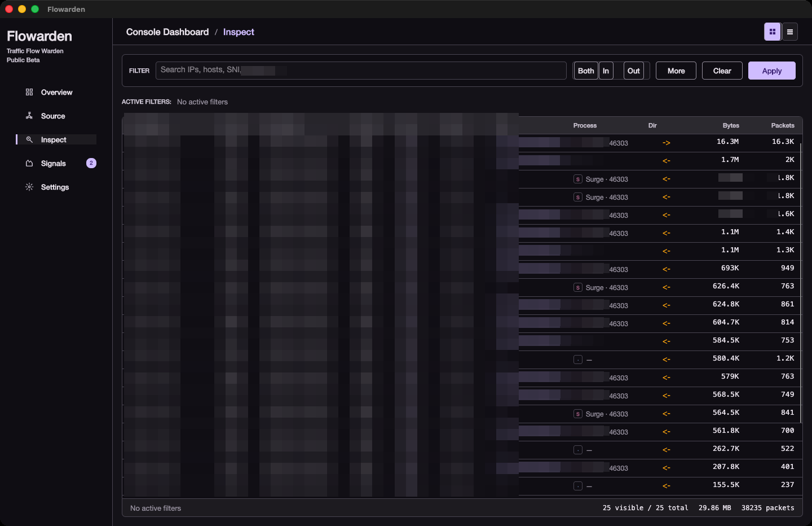Click inbound arrow in 579K row
This screenshot has width=812, height=526.
click(x=667, y=378)
